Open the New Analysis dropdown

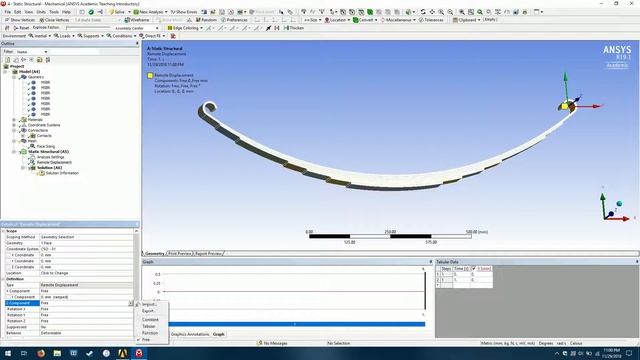pyautogui.click(x=151, y=12)
